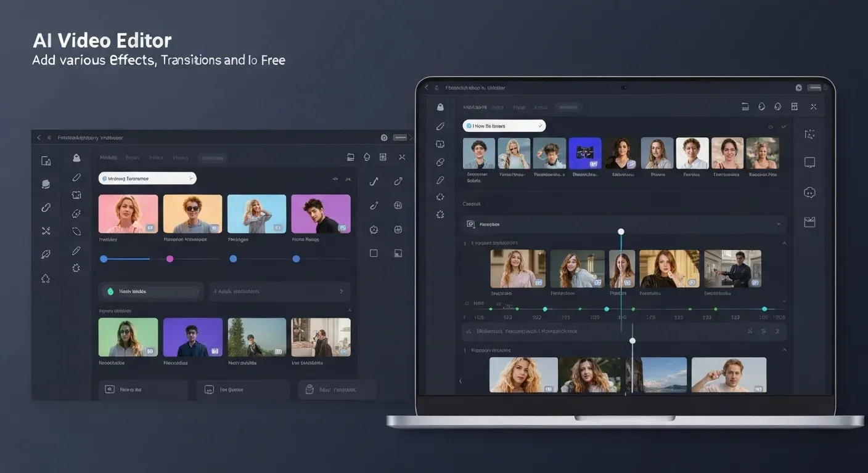This screenshot has height=473, width=868.
Task: Open the dropdown arrow inside the white search pill
Action: pos(541,126)
